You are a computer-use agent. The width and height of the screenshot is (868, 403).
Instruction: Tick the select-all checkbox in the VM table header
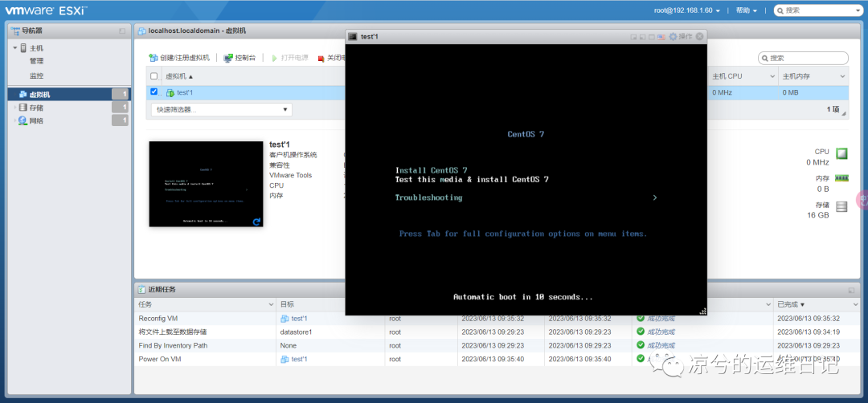(154, 76)
